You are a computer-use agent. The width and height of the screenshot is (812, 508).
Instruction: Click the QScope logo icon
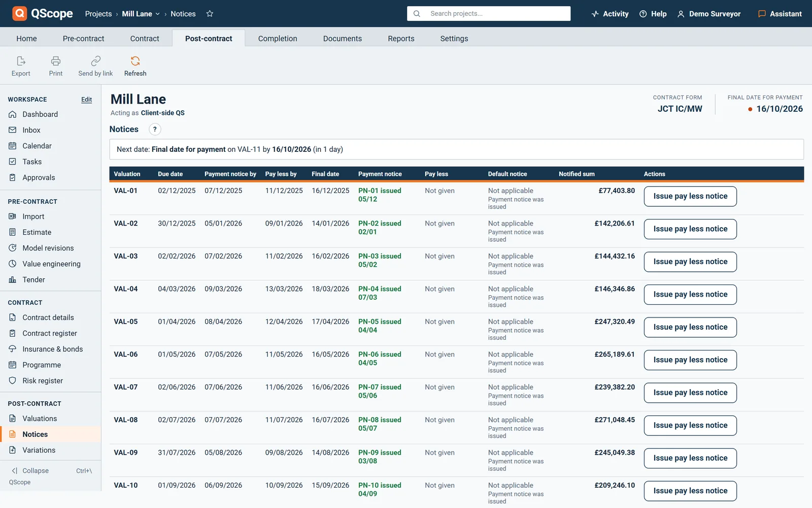pyautogui.click(x=20, y=14)
